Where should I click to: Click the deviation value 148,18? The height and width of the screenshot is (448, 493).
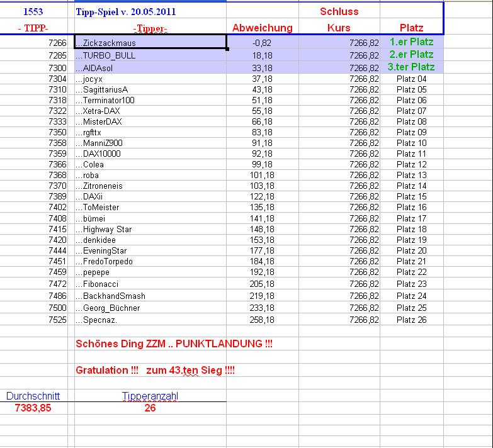(262, 229)
